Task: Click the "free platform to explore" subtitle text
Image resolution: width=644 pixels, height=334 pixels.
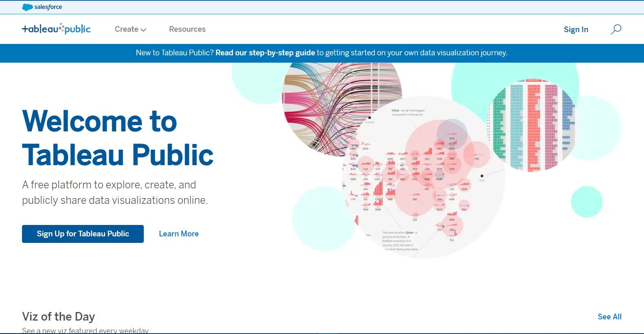Action: pos(115,192)
